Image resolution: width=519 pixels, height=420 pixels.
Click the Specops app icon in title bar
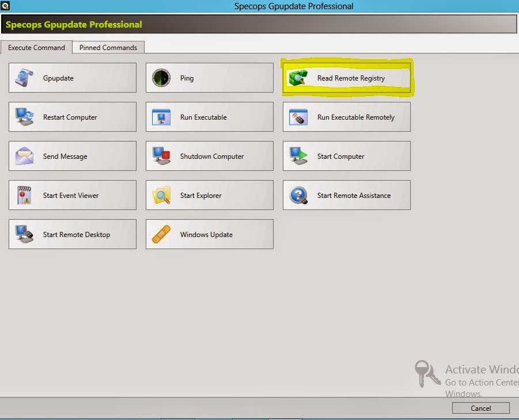5,5
